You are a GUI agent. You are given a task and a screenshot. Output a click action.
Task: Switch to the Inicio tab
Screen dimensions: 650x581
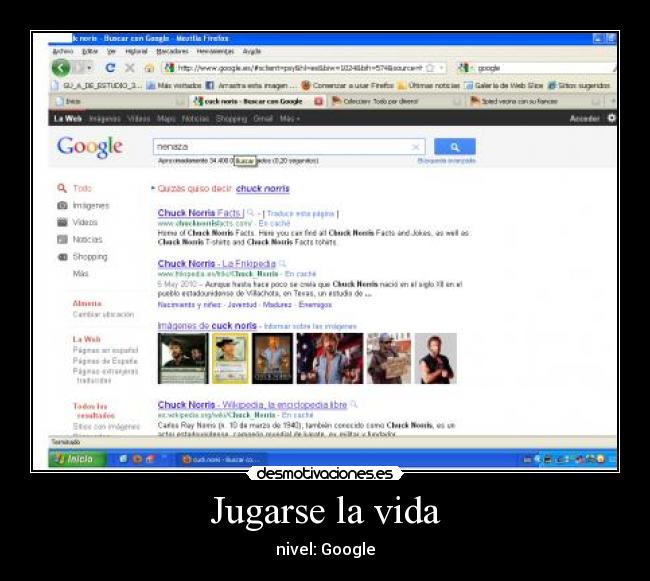click(119, 101)
